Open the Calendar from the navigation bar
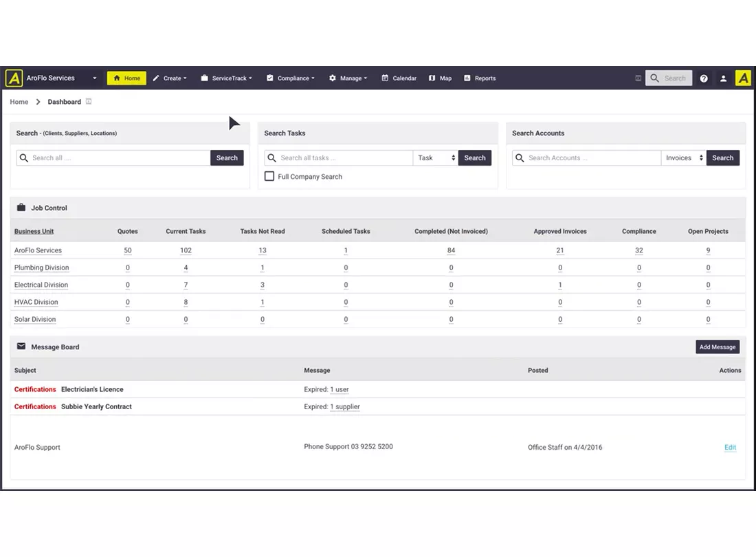 (399, 78)
